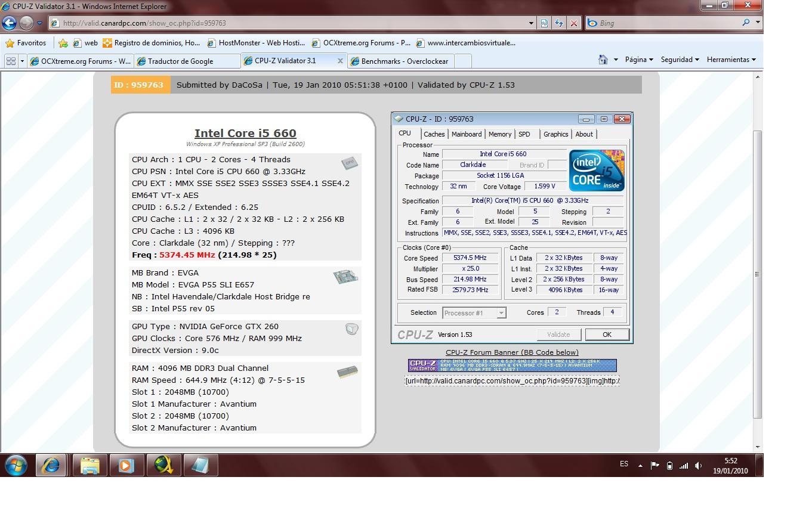This screenshot has width=812, height=511.
Task: Select the Caches tab in CPU-Z
Action: tap(434, 134)
